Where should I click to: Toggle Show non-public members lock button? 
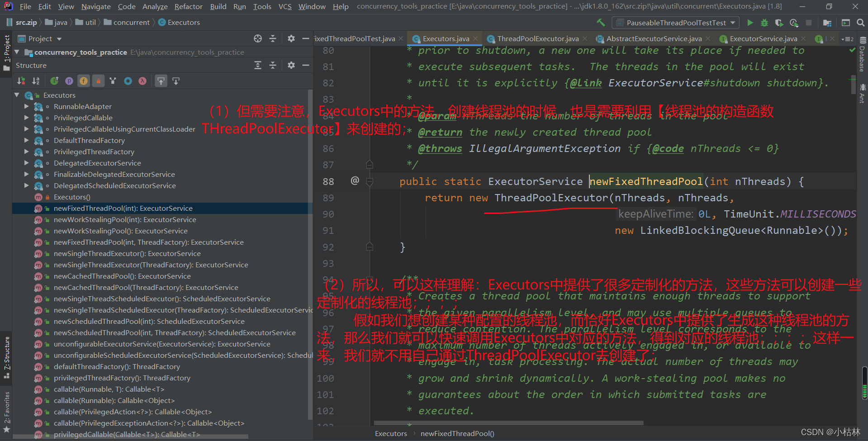[98, 81]
